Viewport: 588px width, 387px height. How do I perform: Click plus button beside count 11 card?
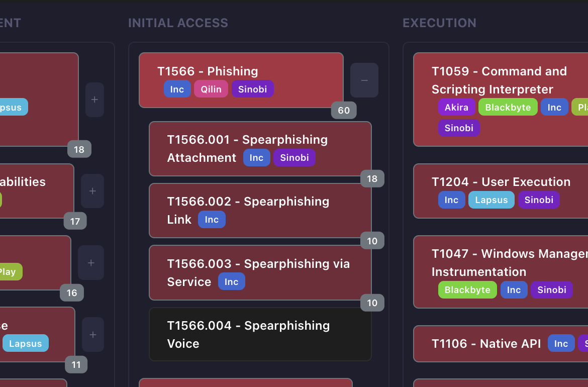92,334
